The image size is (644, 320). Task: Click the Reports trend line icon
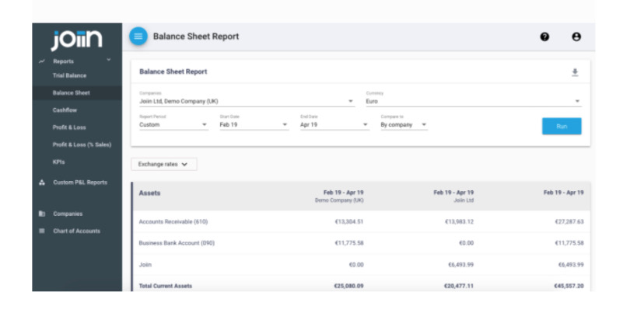(x=41, y=61)
